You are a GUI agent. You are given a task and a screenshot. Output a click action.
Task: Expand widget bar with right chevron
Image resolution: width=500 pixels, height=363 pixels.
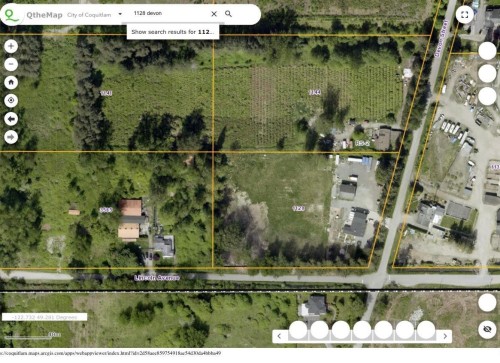click(x=445, y=336)
